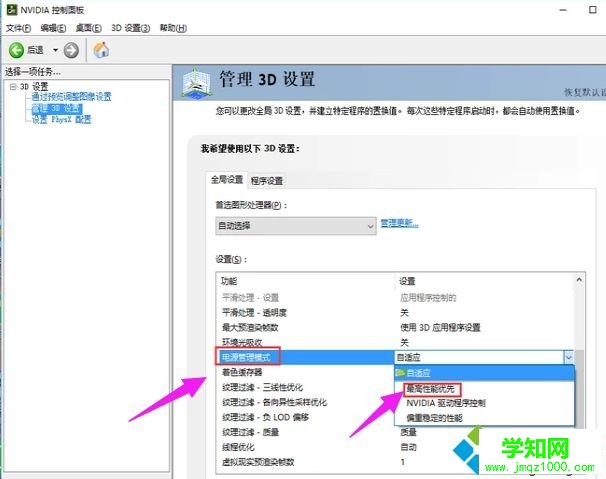Open the 编辑(E) menu

(x=53, y=28)
